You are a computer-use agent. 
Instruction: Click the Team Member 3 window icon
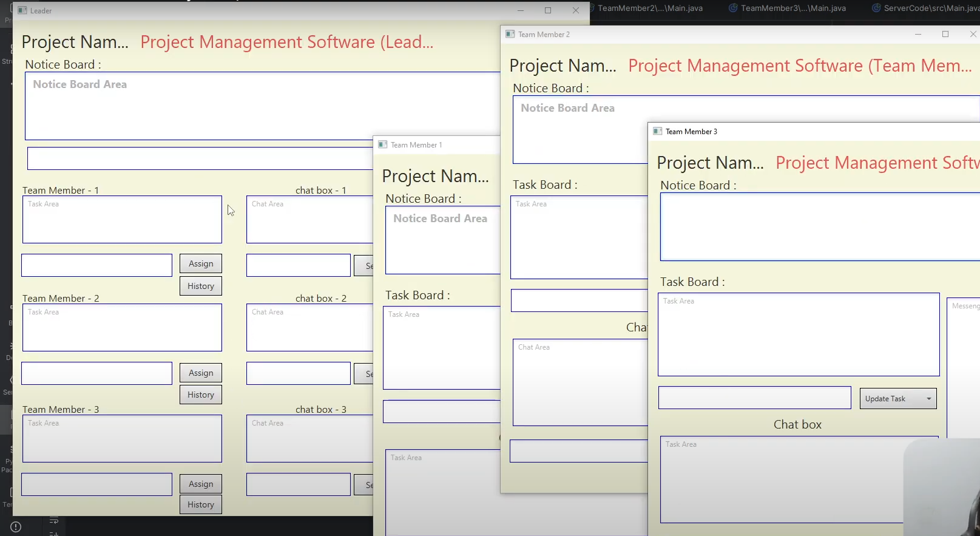(657, 131)
